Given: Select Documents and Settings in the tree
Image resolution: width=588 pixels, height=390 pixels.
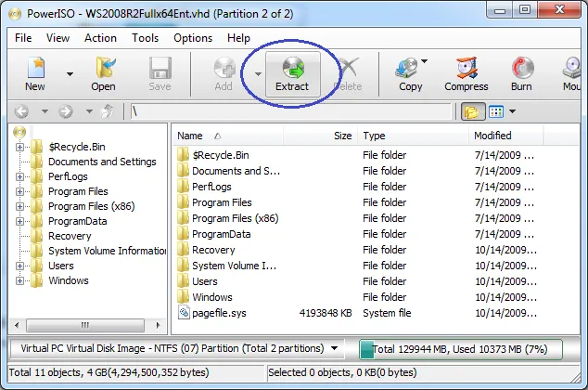Looking at the screenshot, I should [102, 162].
